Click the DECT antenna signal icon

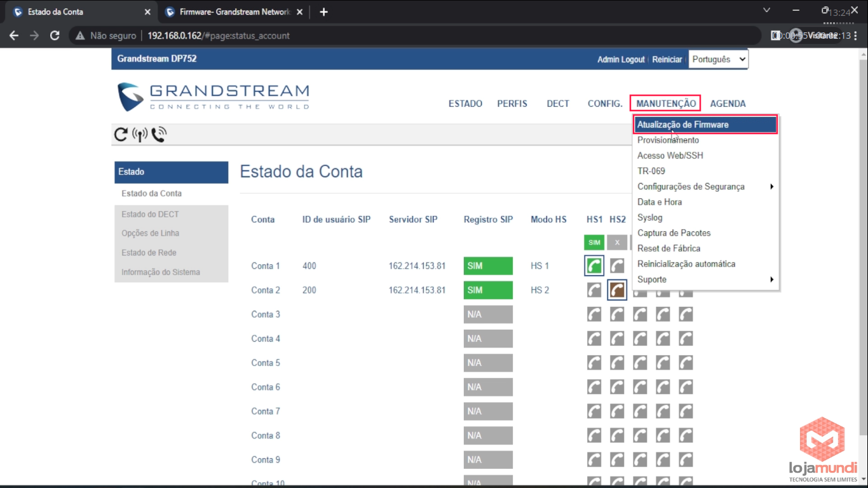point(140,135)
